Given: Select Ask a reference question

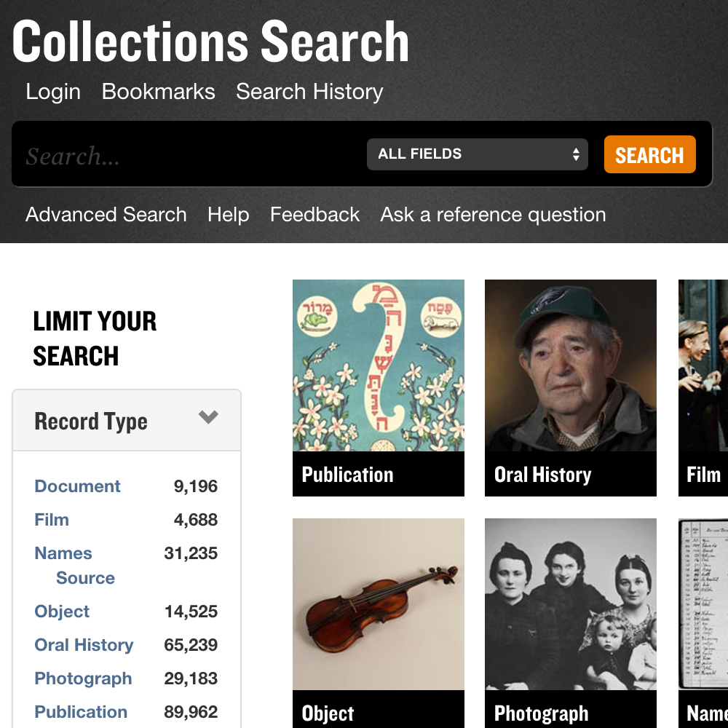Looking at the screenshot, I should tap(493, 215).
